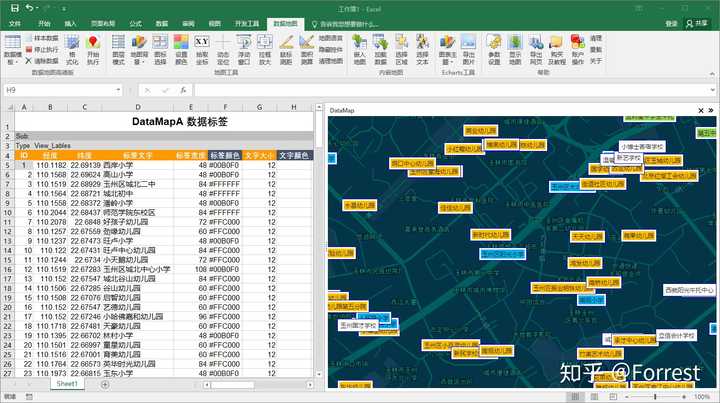Click the red 停止执行 stop icon
Image resolution: width=720 pixels, height=403 pixels.
(29, 50)
